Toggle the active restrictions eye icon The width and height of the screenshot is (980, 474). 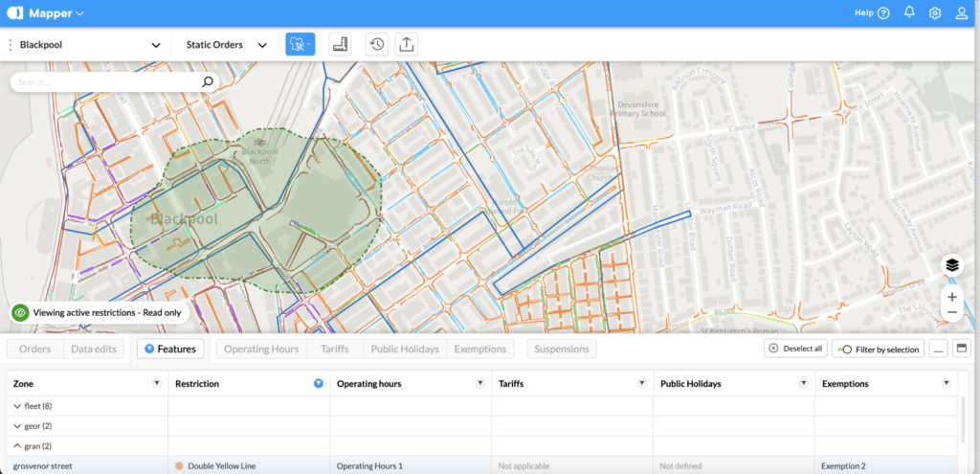pyautogui.click(x=20, y=312)
